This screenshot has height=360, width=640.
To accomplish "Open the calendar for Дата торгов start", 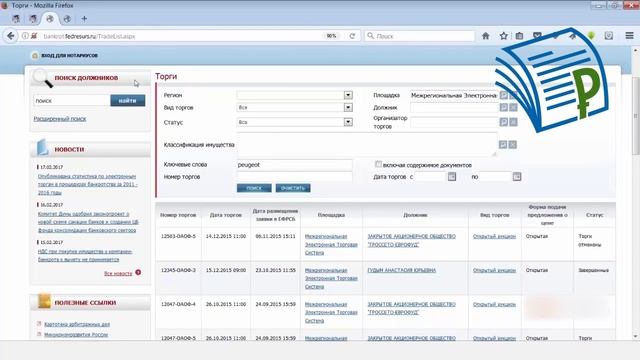I will pos(452,177).
